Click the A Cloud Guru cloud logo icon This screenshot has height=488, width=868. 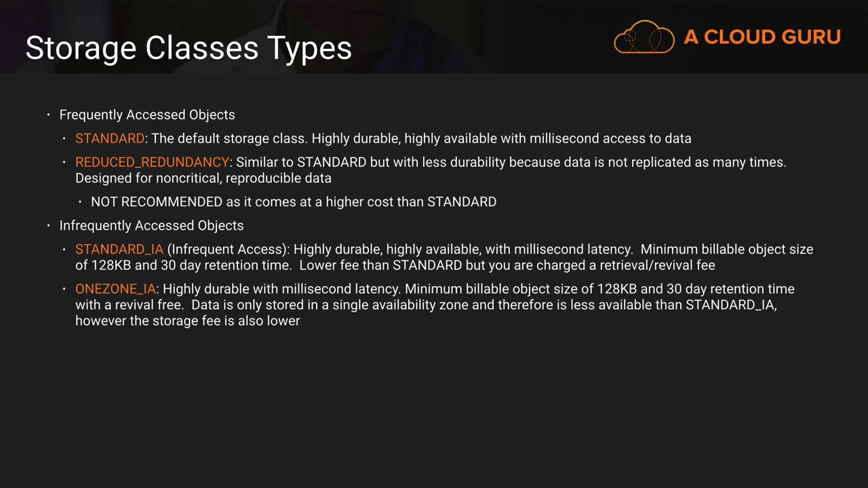click(644, 37)
